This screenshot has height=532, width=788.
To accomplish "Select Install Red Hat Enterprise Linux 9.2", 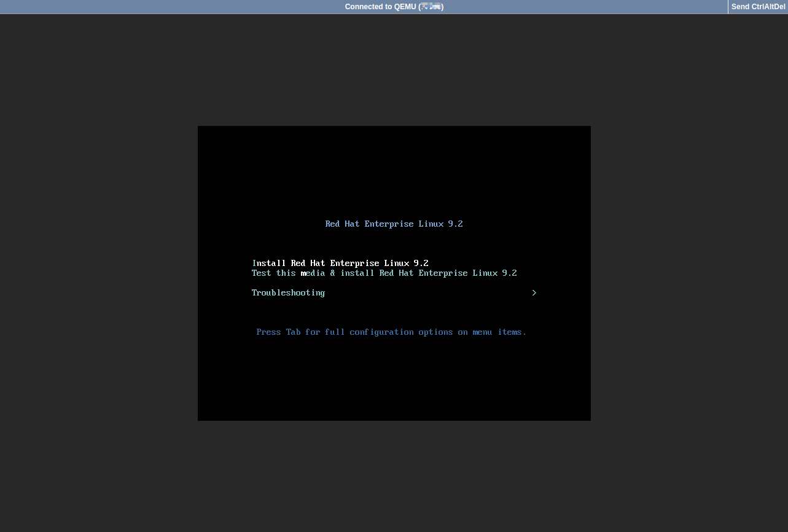I will pyautogui.click(x=340, y=264).
